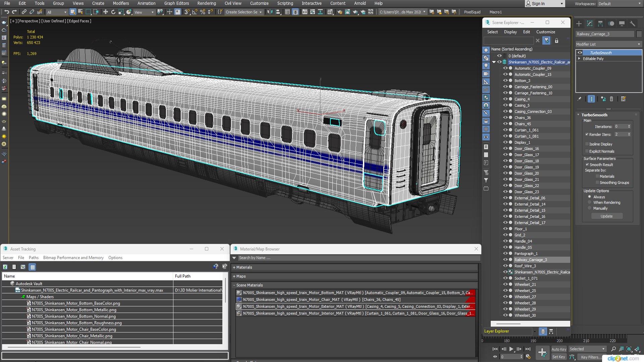Collapse the Shinkansen layer in Scene Explorer
Screen dimensions: 644x362
click(494, 62)
